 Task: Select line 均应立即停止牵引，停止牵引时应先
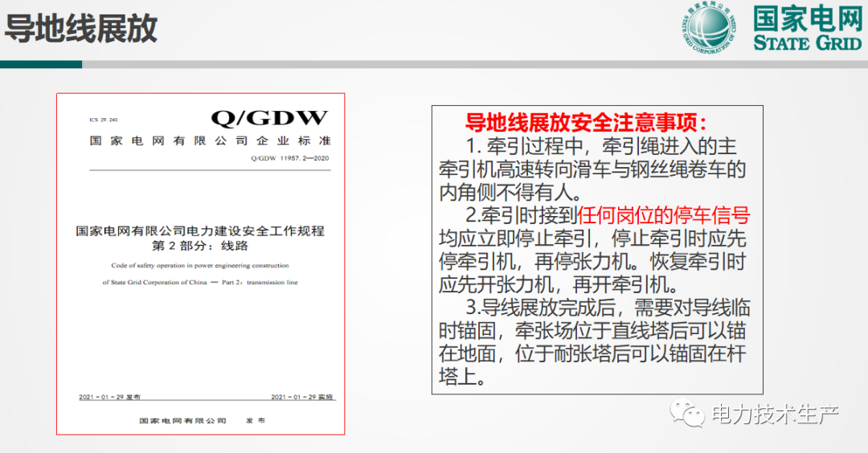[592, 239]
